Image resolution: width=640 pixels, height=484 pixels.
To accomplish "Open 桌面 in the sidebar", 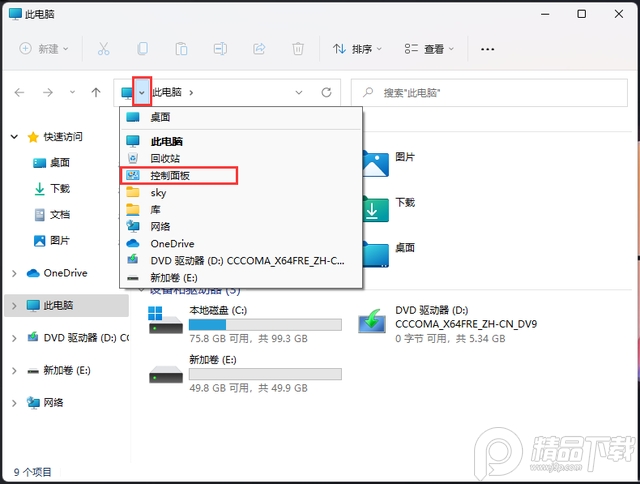I will point(52,163).
